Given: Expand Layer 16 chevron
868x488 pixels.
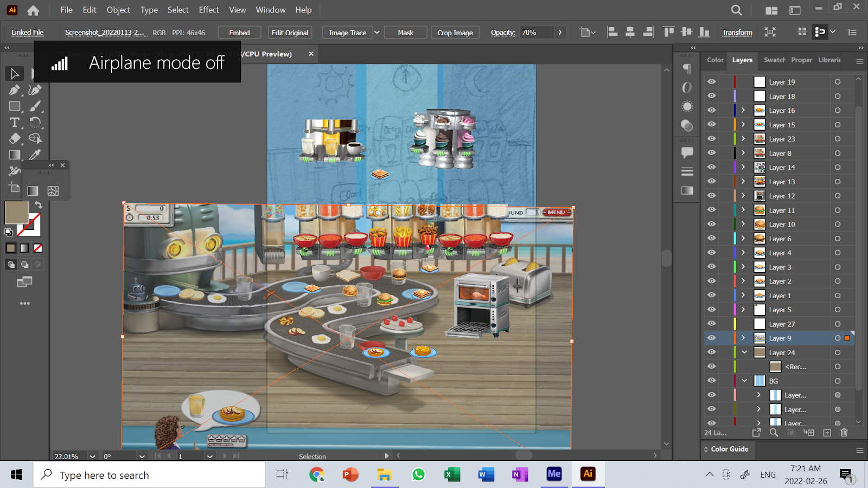Looking at the screenshot, I should tap(743, 110).
